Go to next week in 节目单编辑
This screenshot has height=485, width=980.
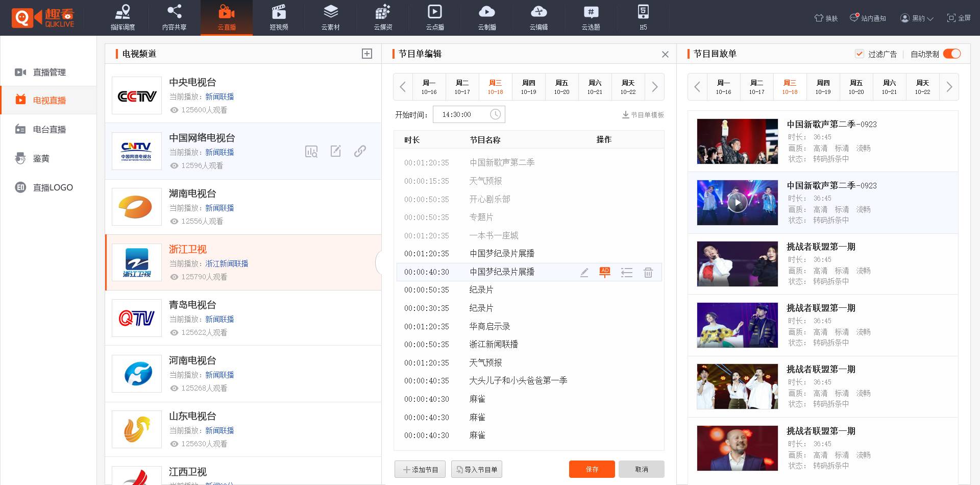tap(654, 87)
